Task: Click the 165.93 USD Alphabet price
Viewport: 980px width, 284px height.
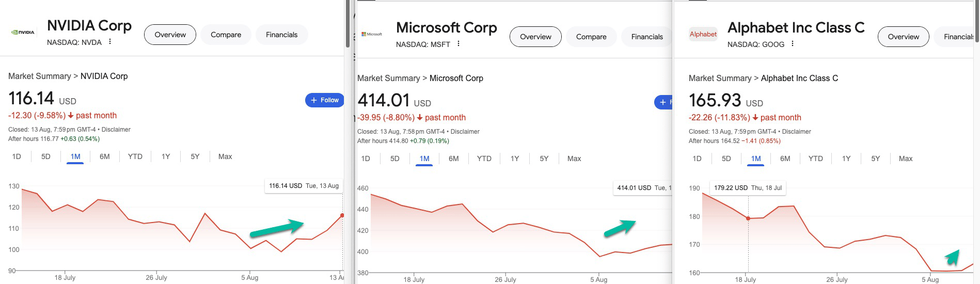Action: 726,100
